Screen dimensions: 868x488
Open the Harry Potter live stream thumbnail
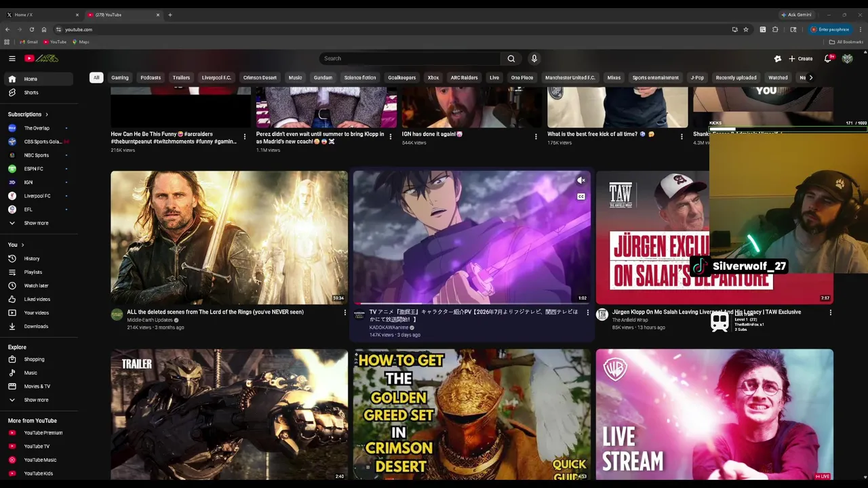715,415
